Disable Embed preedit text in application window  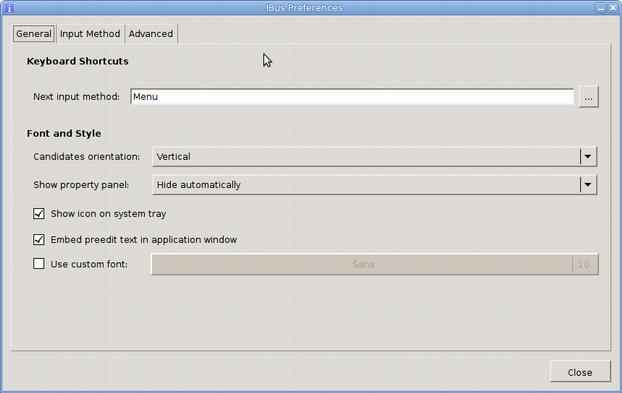pos(39,240)
